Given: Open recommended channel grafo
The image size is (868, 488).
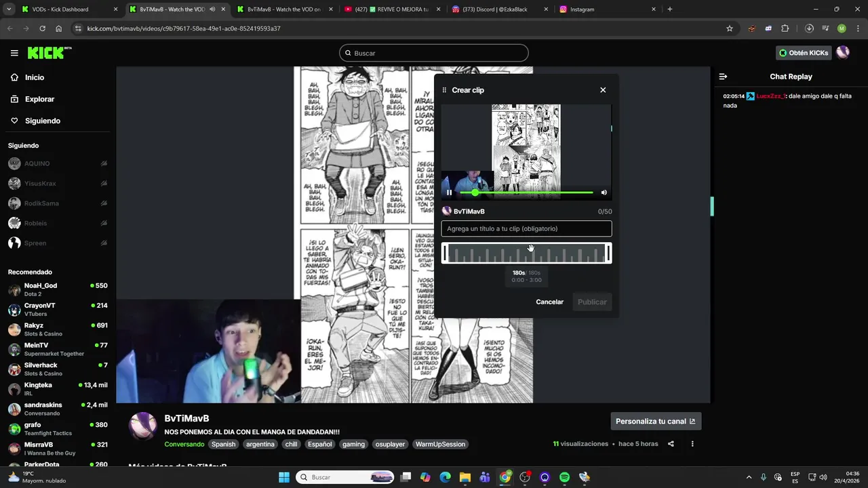Looking at the screenshot, I should tap(57, 429).
